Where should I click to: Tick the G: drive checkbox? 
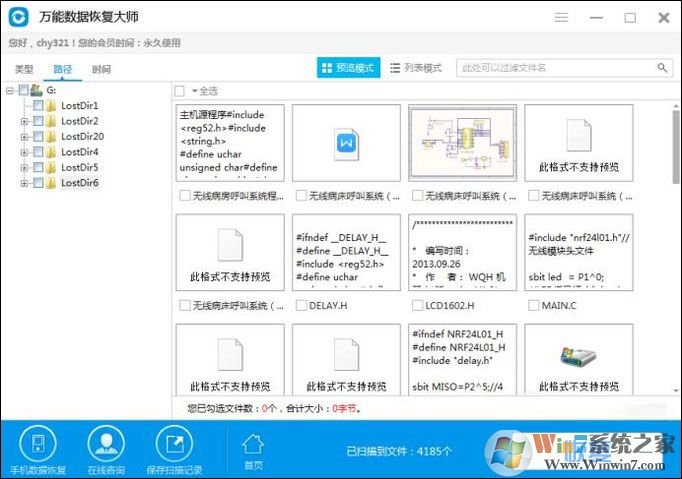(x=23, y=90)
